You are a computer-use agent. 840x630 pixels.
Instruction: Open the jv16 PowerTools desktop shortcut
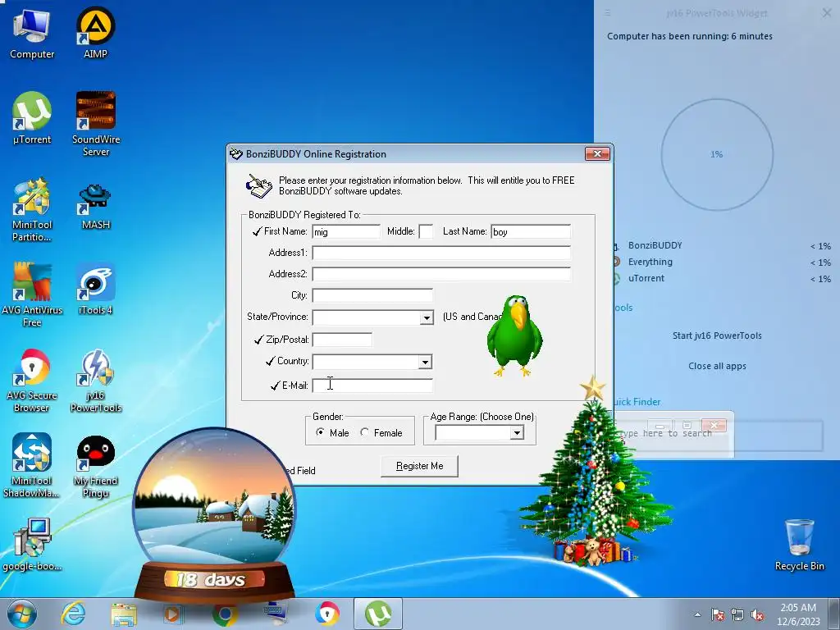click(96, 381)
